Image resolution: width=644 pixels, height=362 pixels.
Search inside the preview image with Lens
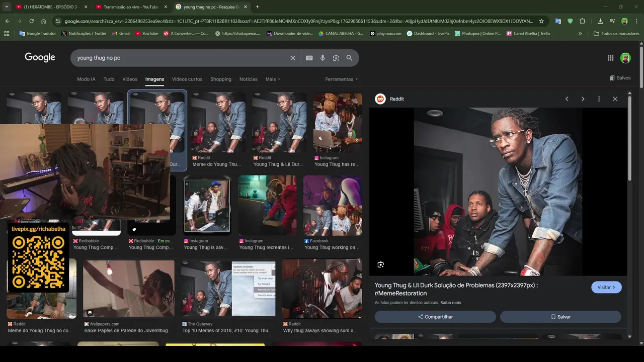pos(380,264)
